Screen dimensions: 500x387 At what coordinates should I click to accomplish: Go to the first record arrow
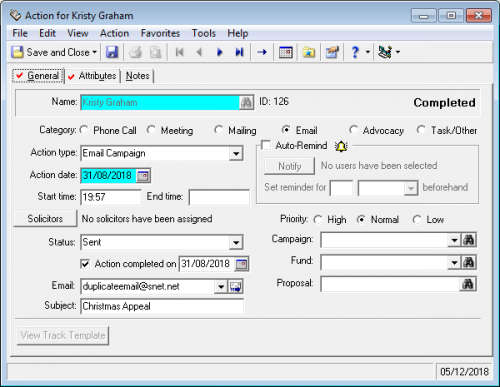click(179, 52)
